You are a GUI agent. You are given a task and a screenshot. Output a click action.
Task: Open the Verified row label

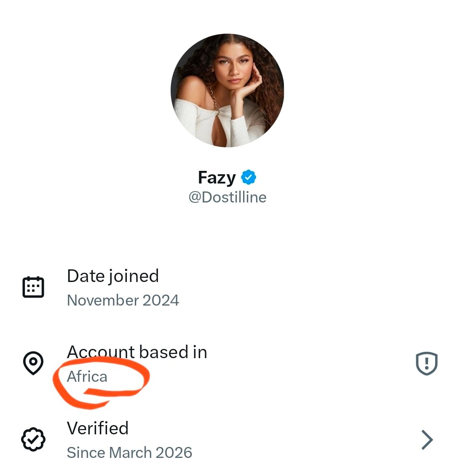pos(98,428)
